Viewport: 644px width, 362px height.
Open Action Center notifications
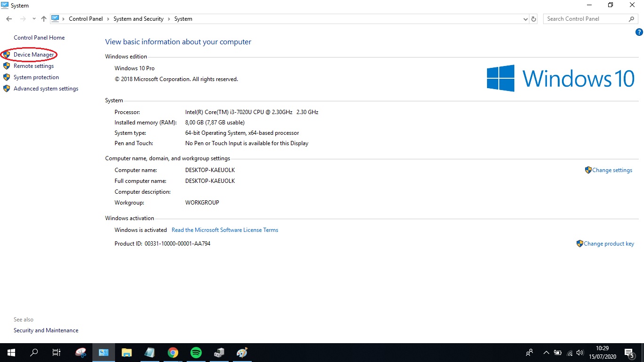click(629, 353)
